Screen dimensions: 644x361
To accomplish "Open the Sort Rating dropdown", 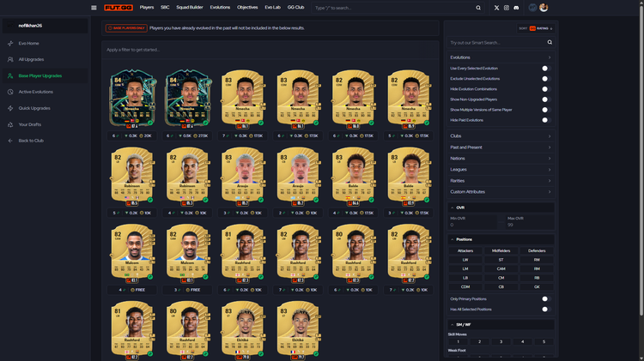I will click(x=535, y=28).
